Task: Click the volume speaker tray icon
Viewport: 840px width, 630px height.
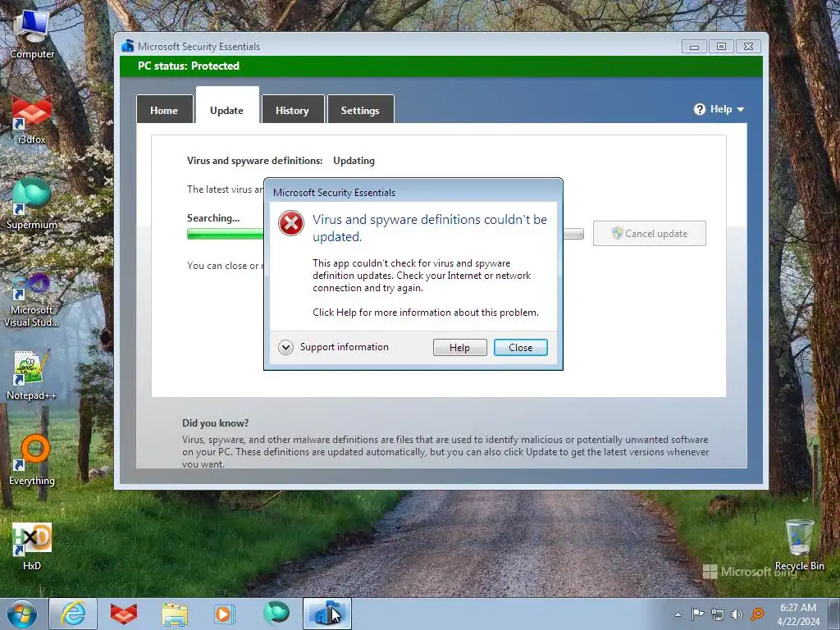Action: click(737, 614)
